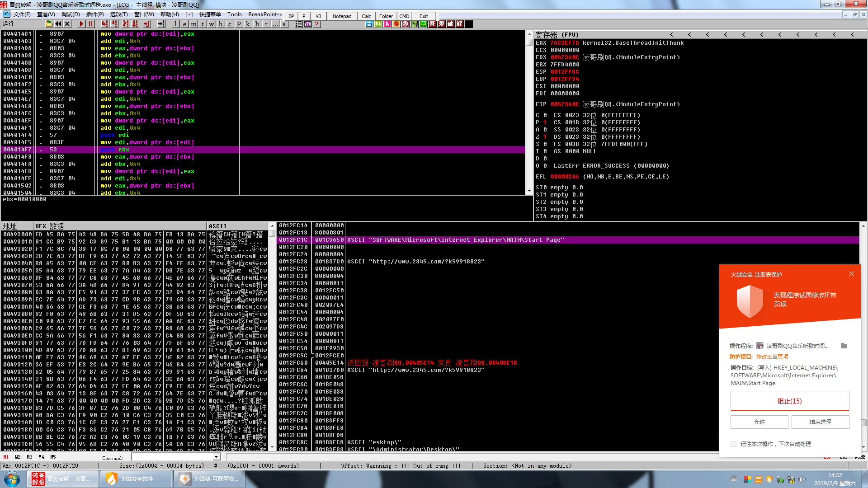Click the Run program play icon
The image size is (868, 488).
point(81,24)
